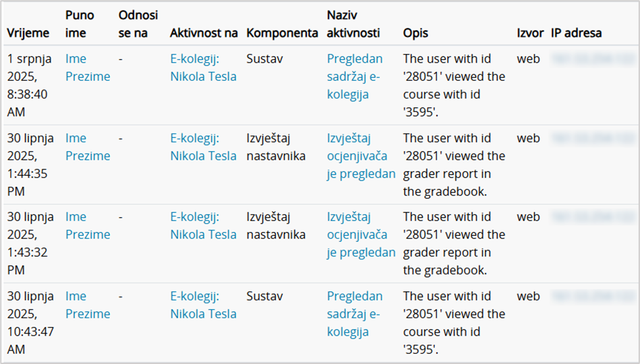Open Ime Prezime link in 1:44:35 PM row
The width and height of the screenshot is (640, 364).
tap(87, 147)
